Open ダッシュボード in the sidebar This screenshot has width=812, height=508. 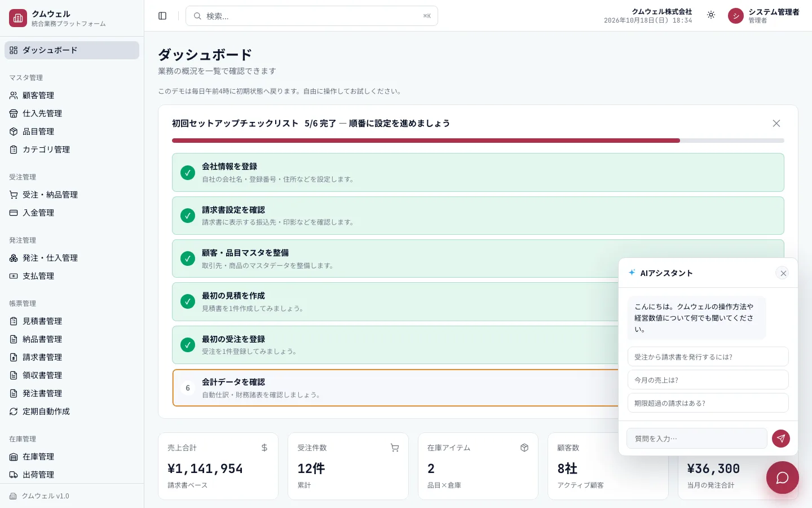72,50
